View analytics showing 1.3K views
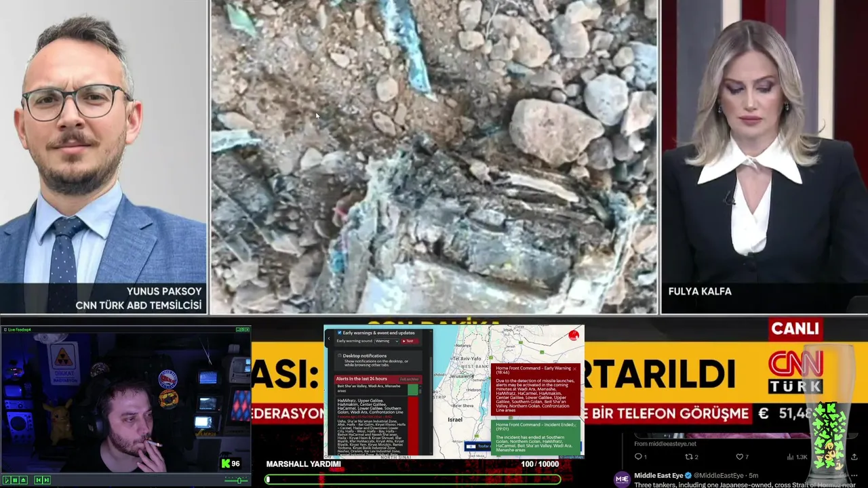The height and width of the screenshot is (488, 868). pos(797,457)
